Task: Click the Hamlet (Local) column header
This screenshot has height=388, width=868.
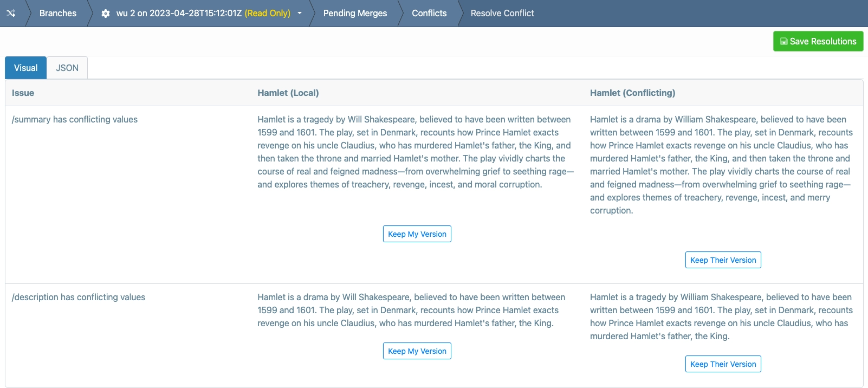Action: [x=288, y=93]
